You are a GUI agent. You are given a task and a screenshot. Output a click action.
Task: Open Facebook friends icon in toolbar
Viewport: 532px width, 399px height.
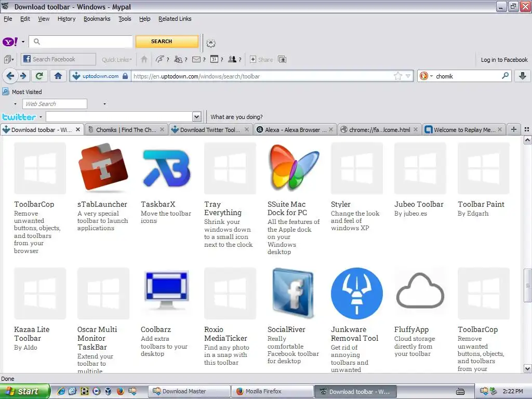(232, 59)
